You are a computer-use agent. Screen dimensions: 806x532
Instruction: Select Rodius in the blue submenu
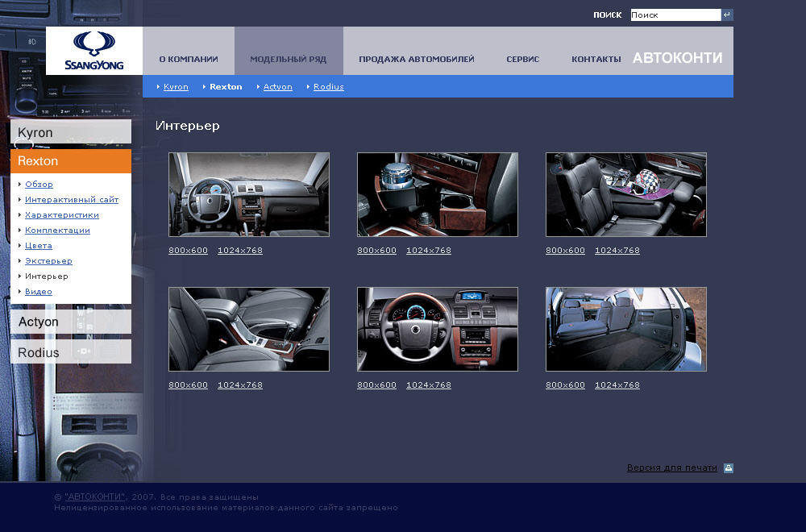[328, 86]
